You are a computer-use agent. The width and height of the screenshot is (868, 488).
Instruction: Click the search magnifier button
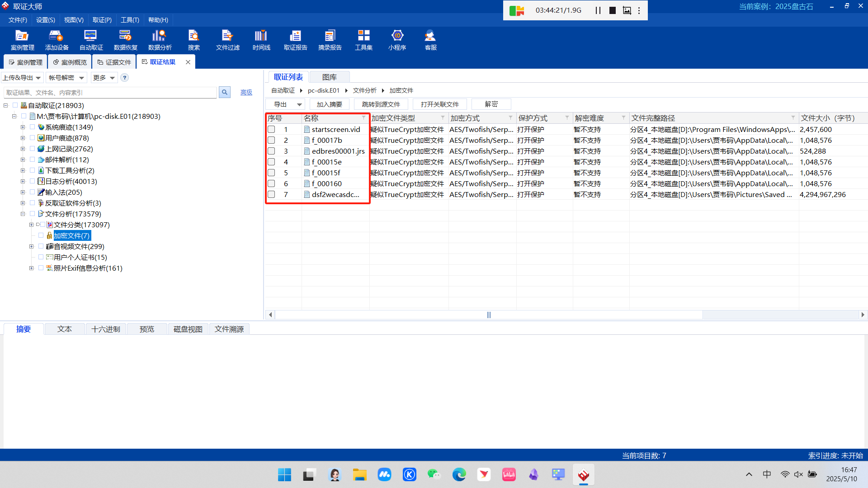225,92
